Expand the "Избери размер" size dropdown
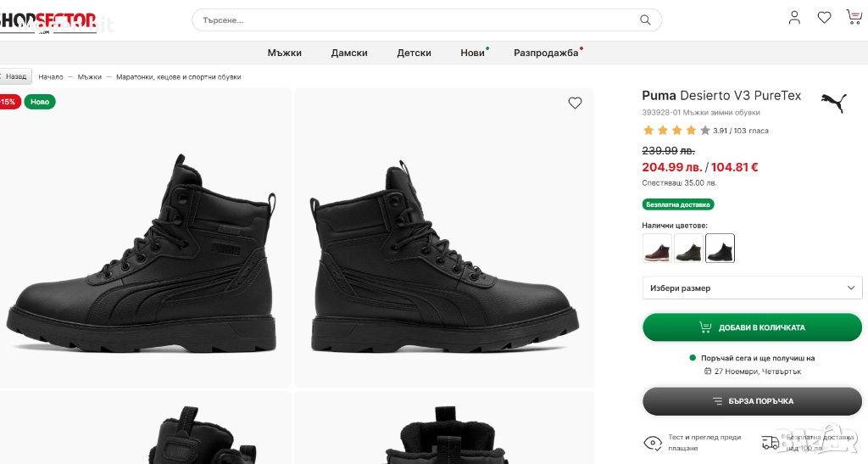 click(752, 288)
